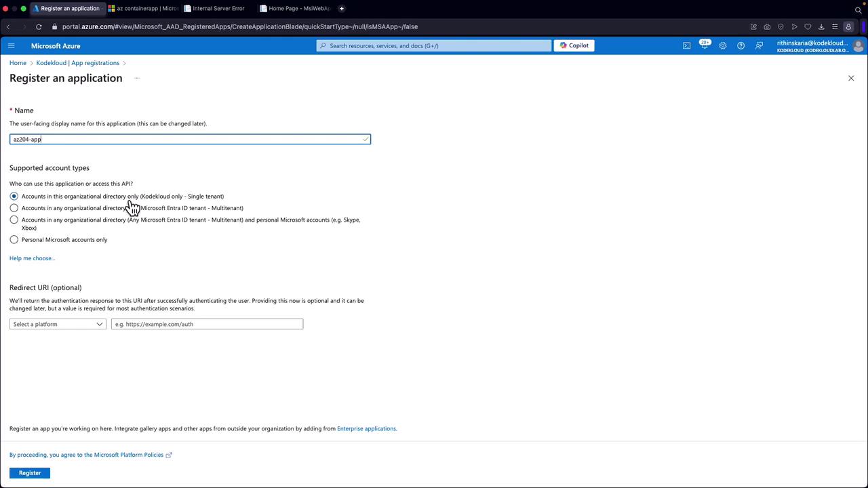Screen dimensions: 868x488
Task: Bookmark page with the heart icon
Action: (808, 26)
